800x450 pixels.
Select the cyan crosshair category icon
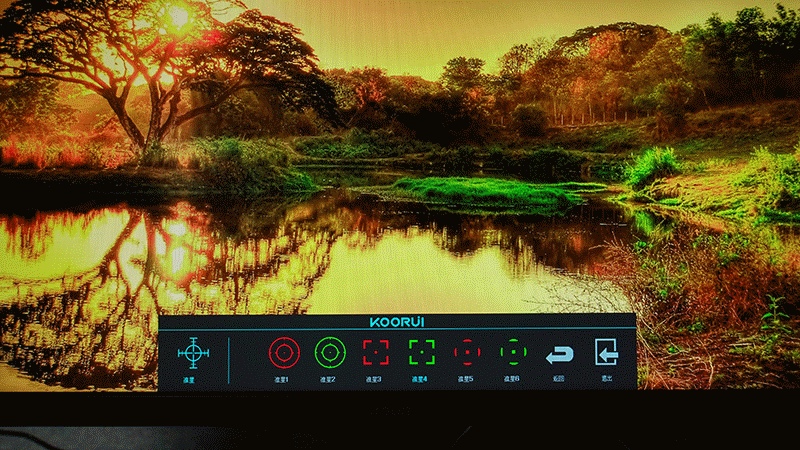click(193, 353)
